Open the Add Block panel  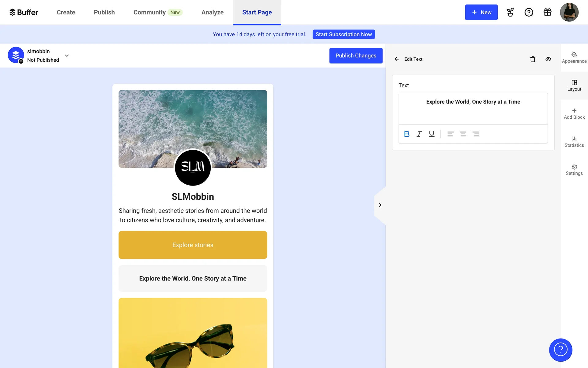pyautogui.click(x=574, y=113)
